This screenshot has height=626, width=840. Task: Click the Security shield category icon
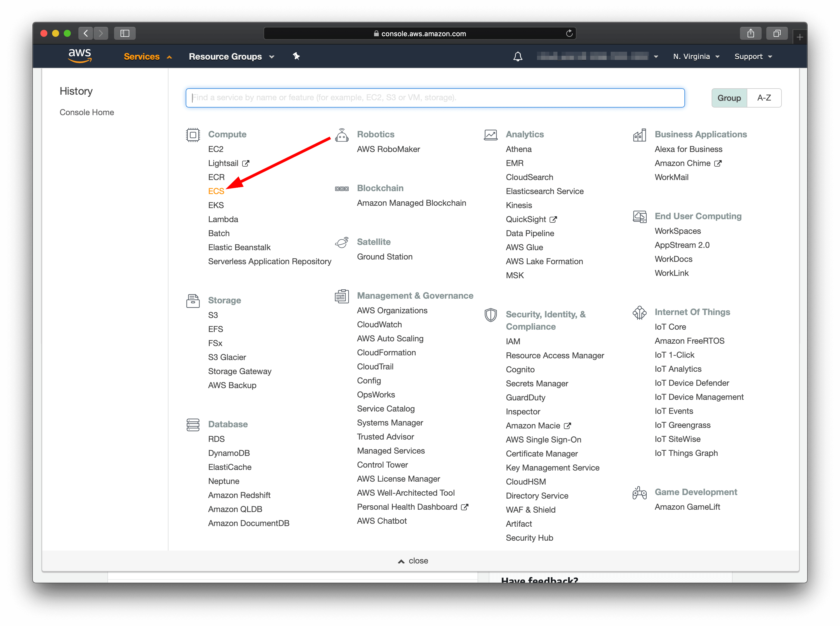click(490, 315)
